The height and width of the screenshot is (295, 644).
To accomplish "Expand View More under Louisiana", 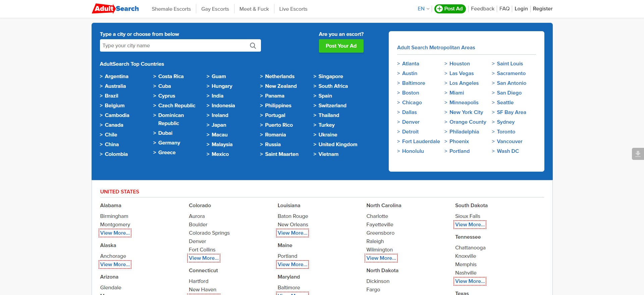I will point(292,233).
